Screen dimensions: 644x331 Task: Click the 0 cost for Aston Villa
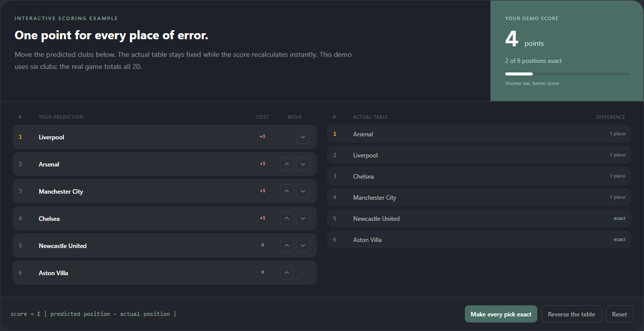tap(263, 272)
